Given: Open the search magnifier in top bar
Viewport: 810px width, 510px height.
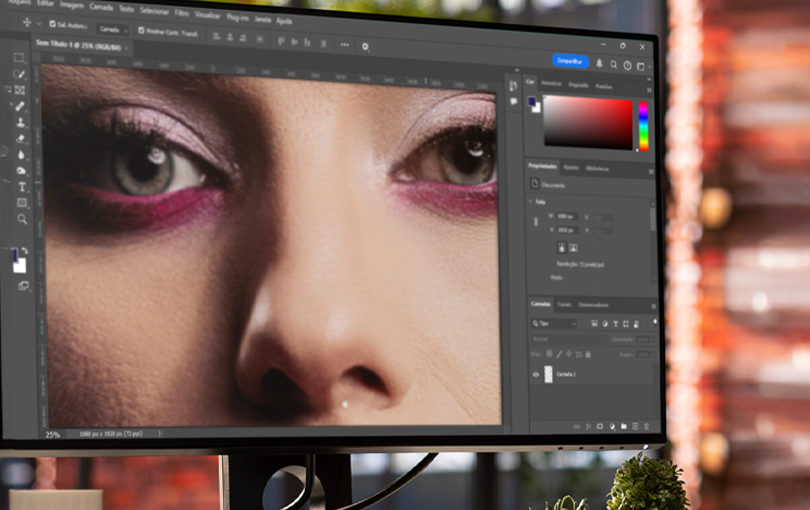Looking at the screenshot, I should (x=613, y=64).
